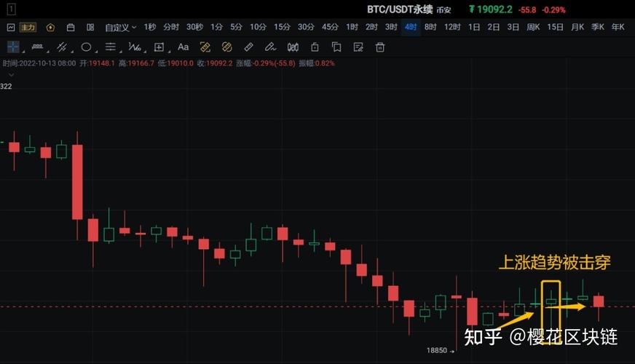The image size is (635, 364).
Task: Click the 低:19010.0 low price readout
Action: pos(175,63)
